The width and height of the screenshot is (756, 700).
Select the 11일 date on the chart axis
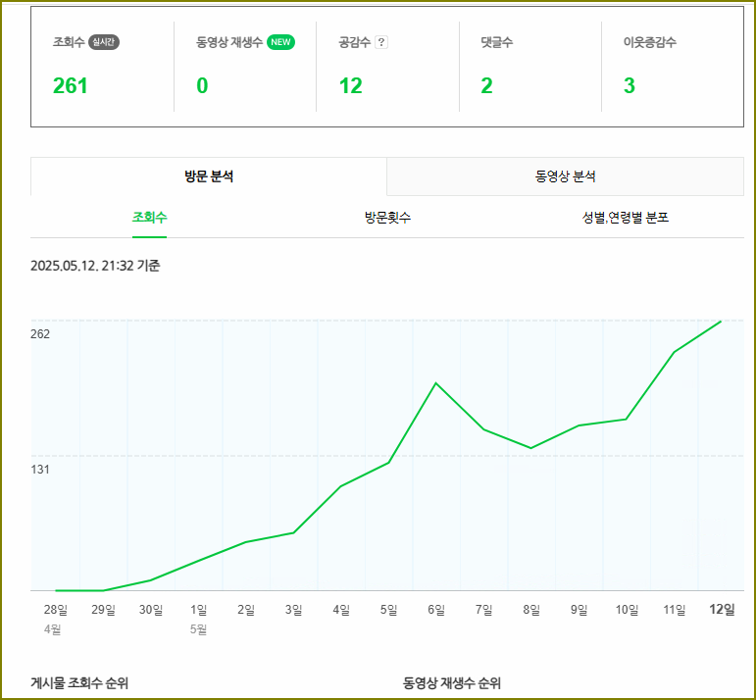point(674,610)
